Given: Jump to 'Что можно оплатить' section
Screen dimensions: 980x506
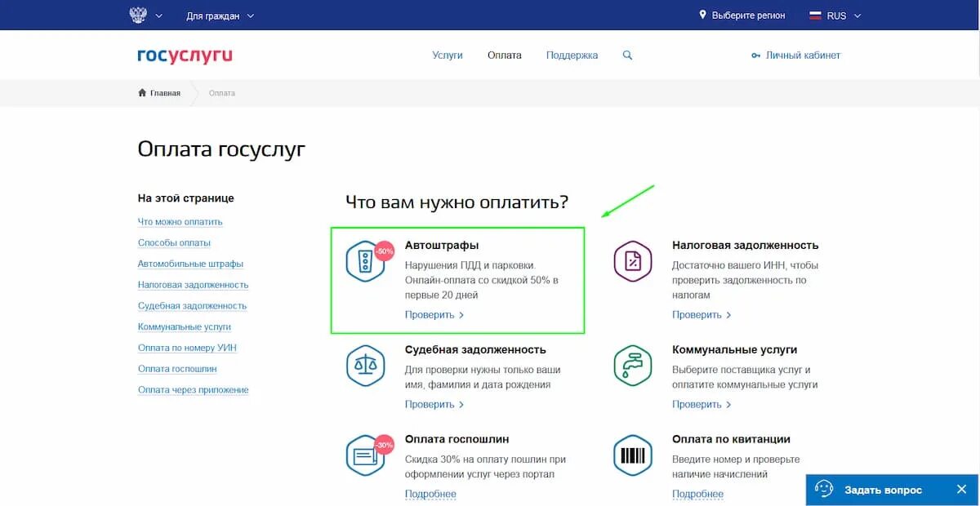Looking at the screenshot, I should coord(180,222).
